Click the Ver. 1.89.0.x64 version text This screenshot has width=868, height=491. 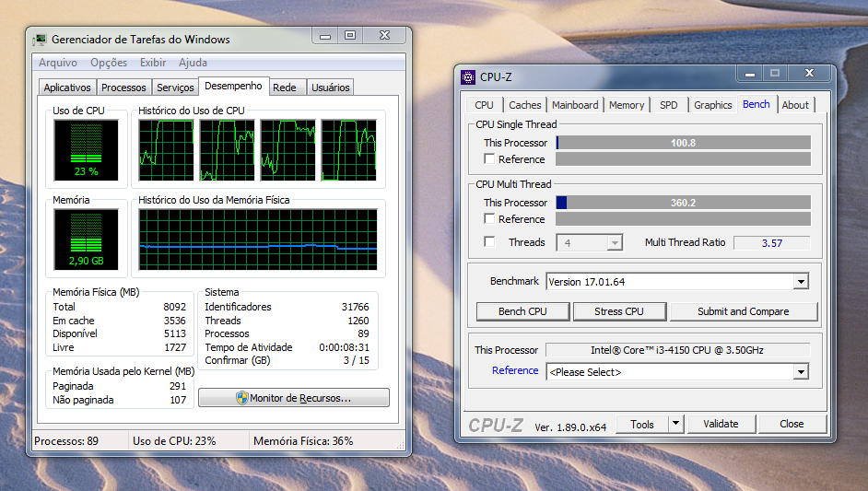point(570,427)
